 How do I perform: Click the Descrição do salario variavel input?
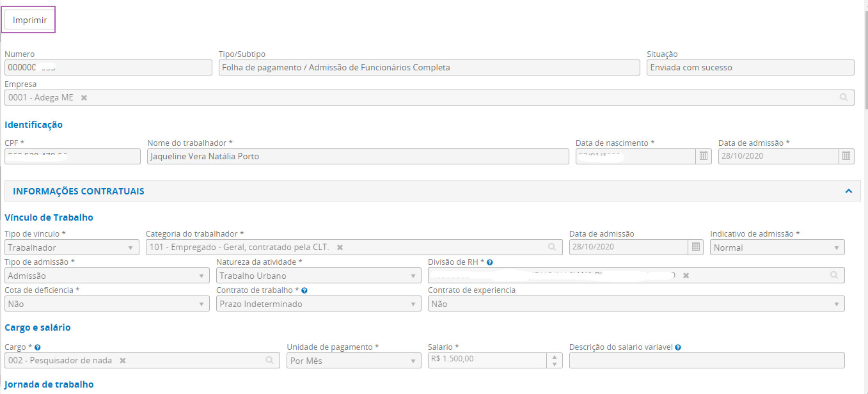pos(707,361)
